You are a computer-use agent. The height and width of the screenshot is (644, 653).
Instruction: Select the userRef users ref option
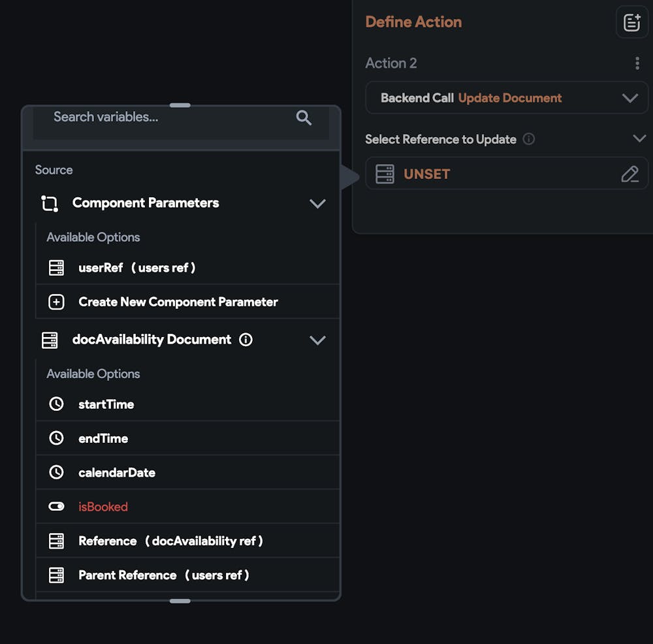coord(137,268)
